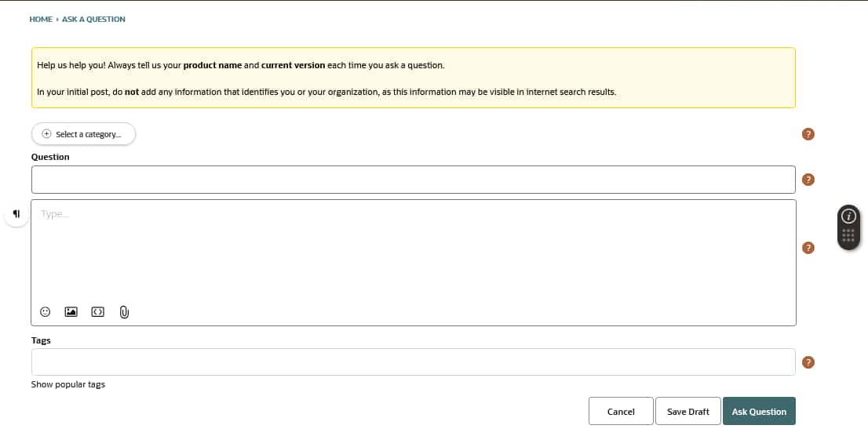Open the emoji picker in editor
The height and width of the screenshot is (429, 868).
pyautogui.click(x=46, y=311)
